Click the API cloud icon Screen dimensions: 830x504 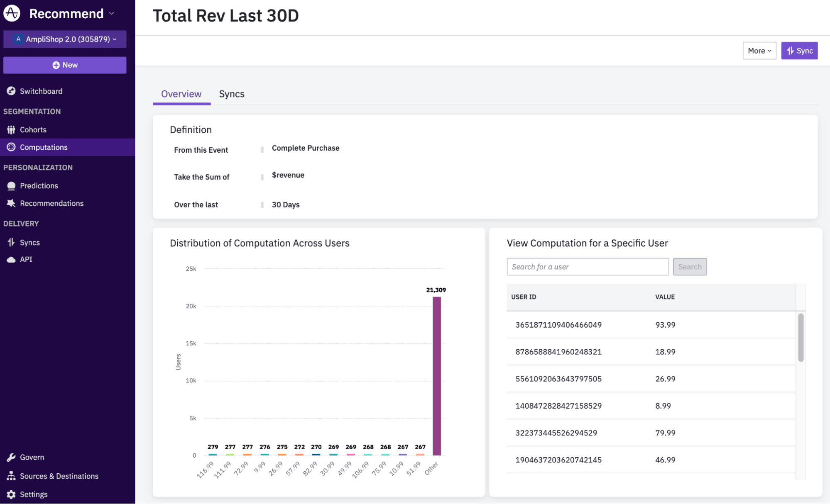pyautogui.click(x=11, y=260)
